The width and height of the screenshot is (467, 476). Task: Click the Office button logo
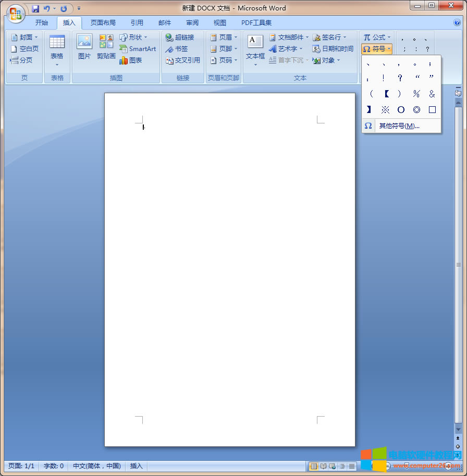pos(16,14)
